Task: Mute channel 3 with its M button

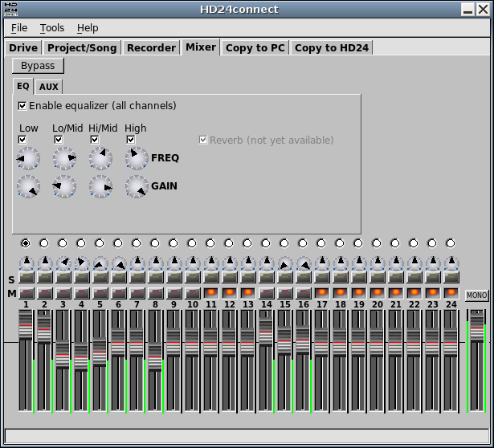Action: pos(63,293)
